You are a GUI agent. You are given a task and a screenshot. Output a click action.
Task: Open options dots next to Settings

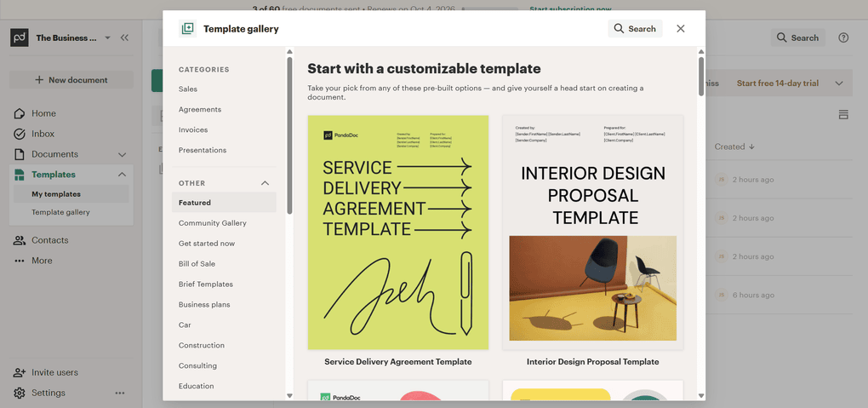click(120, 393)
